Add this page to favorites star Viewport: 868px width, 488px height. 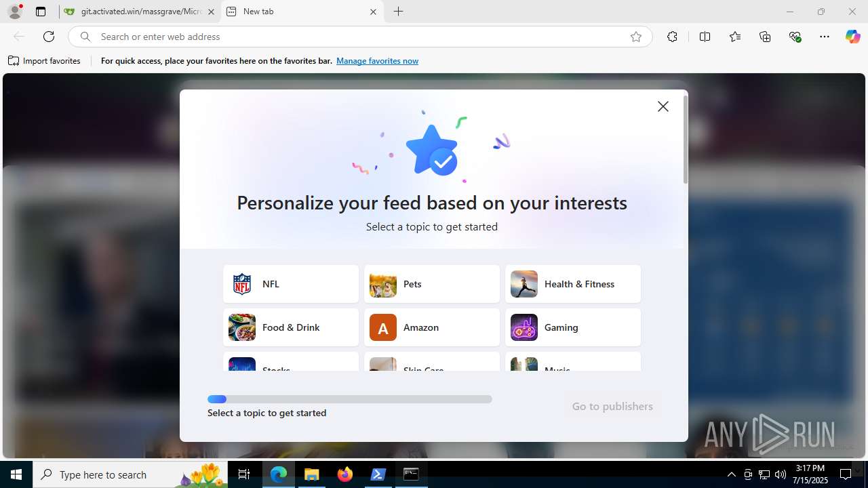(x=636, y=37)
